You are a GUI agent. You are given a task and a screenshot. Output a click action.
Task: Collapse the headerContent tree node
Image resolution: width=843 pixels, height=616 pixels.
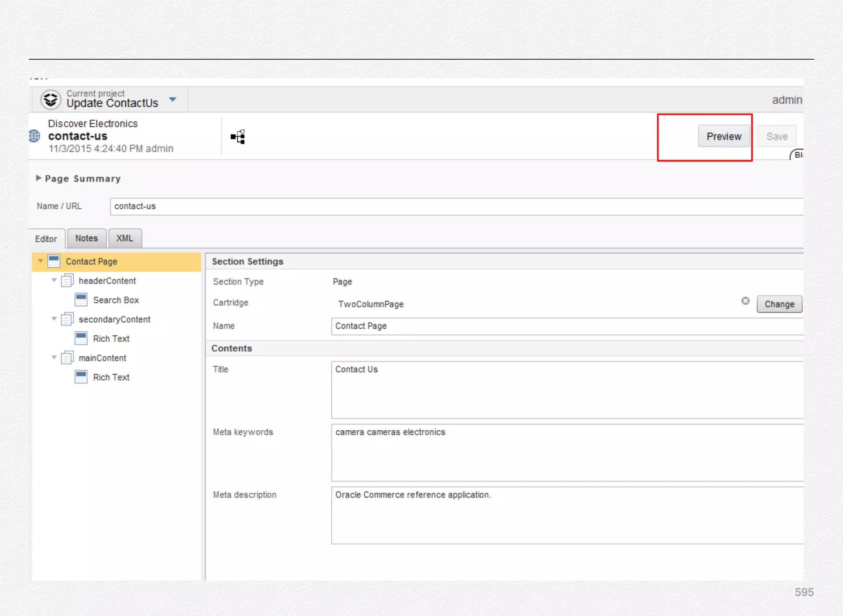point(54,280)
